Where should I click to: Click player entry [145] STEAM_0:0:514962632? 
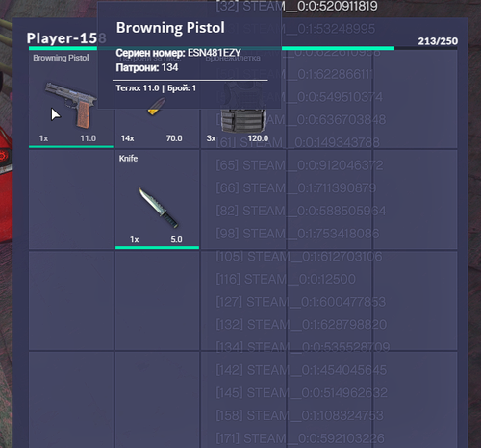(302, 393)
